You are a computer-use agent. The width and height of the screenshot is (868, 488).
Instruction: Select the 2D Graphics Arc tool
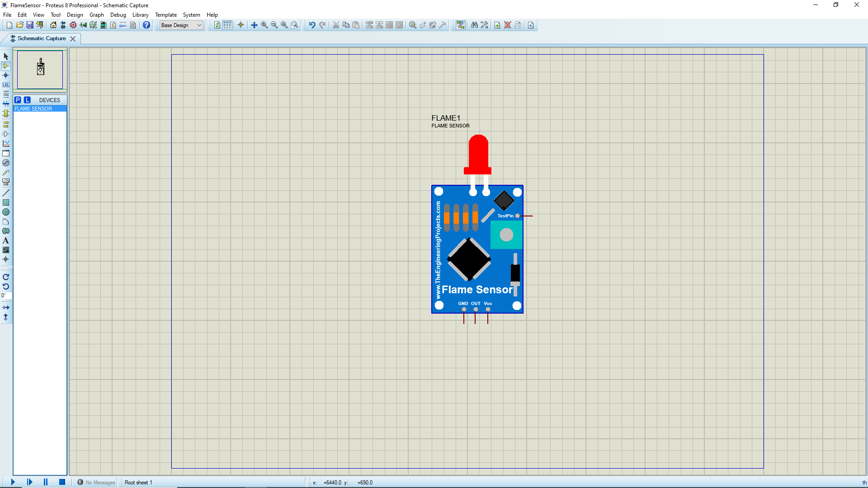[x=6, y=221]
